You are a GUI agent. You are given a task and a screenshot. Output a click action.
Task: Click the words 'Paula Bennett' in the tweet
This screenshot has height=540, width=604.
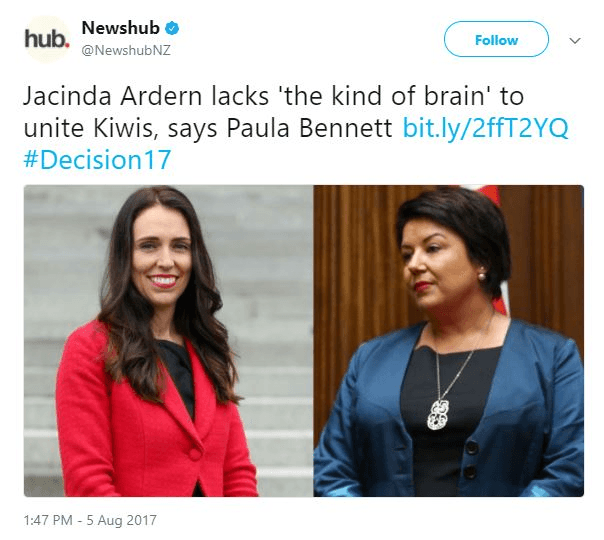coord(309,128)
